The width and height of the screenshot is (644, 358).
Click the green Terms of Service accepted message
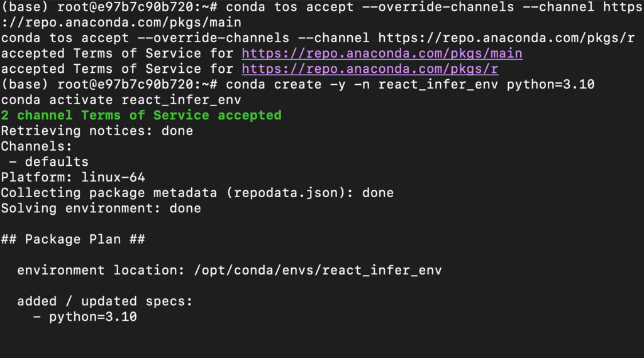pos(142,115)
